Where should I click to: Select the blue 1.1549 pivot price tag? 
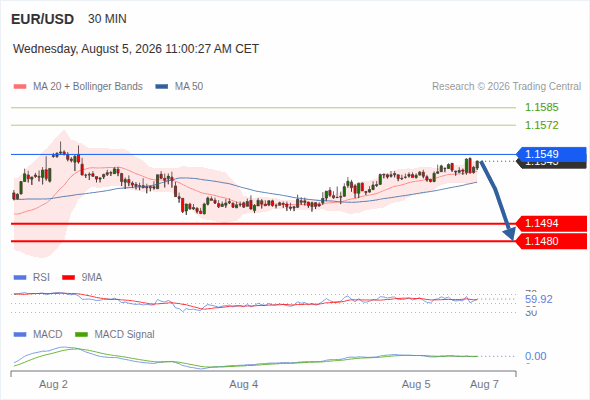(552, 154)
